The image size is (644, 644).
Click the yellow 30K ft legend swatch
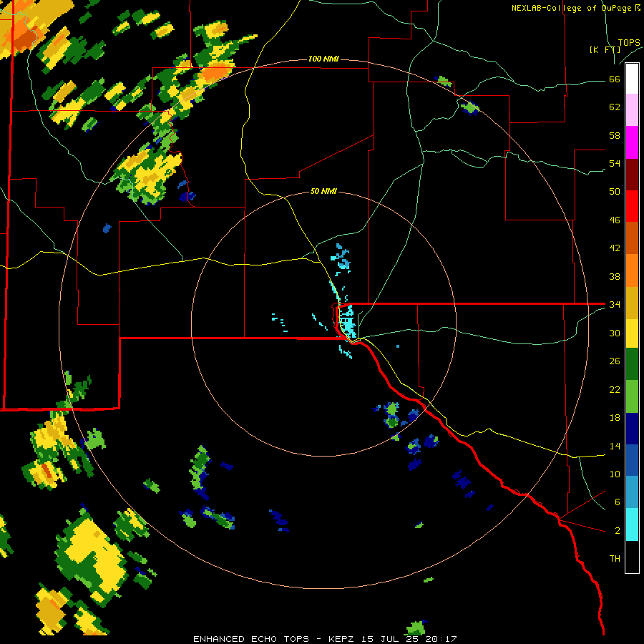[x=632, y=333]
